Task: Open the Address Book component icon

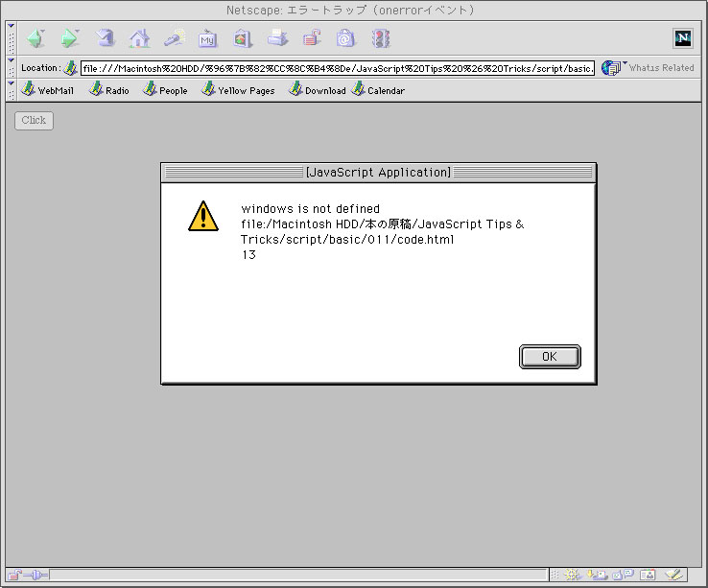Action: tap(648, 575)
